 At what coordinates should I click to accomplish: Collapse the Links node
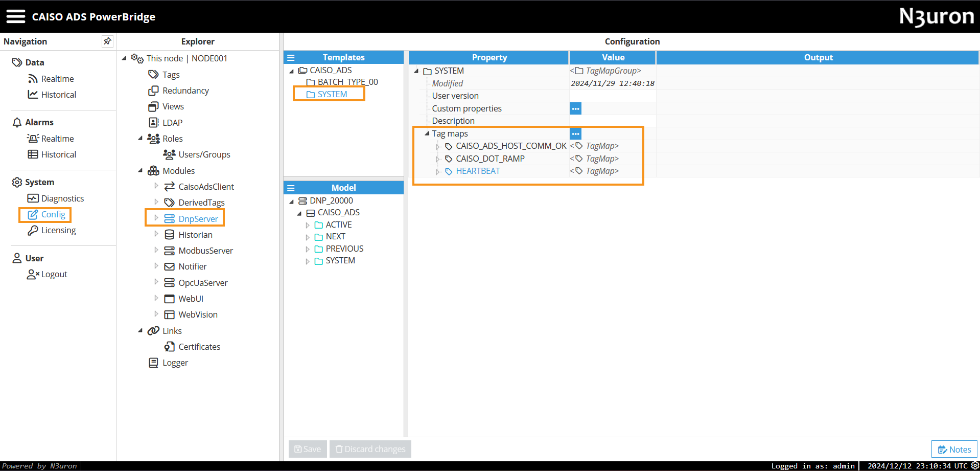(x=140, y=330)
